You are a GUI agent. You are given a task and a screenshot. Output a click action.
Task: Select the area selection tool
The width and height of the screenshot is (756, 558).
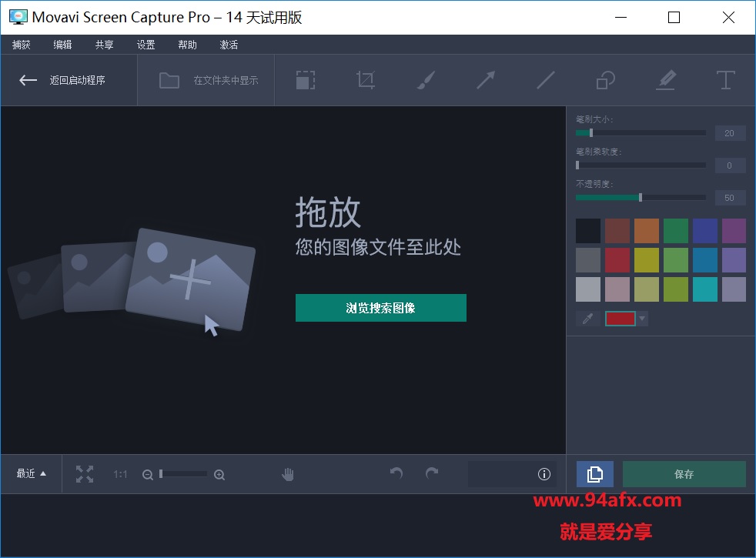(x=306, y=80)
